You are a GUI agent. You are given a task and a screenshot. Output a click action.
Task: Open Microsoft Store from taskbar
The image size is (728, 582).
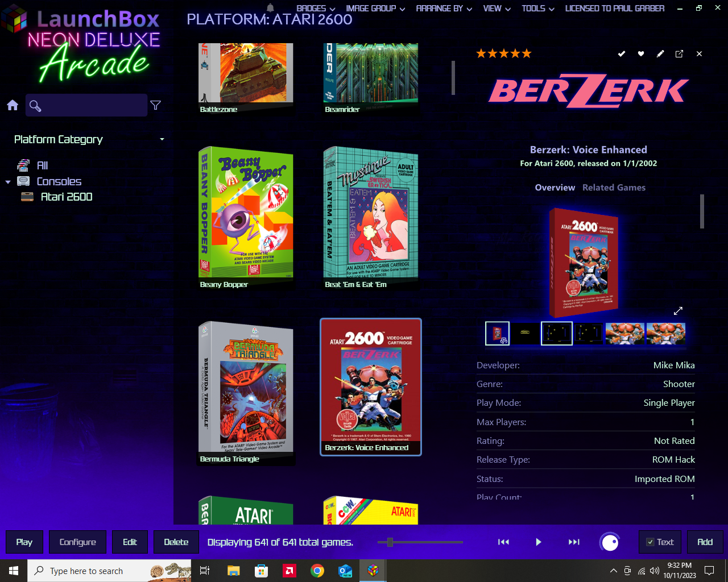coord(261,571)
